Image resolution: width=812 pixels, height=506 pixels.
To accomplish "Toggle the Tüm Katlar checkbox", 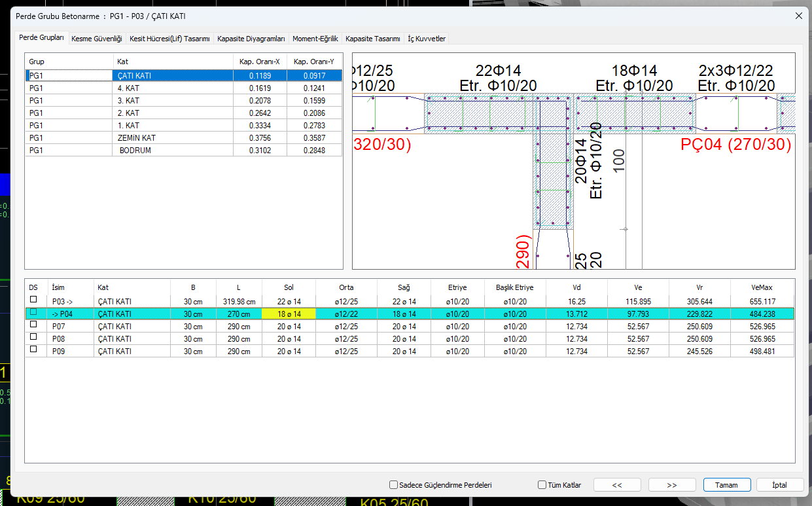I will [542, 485].
